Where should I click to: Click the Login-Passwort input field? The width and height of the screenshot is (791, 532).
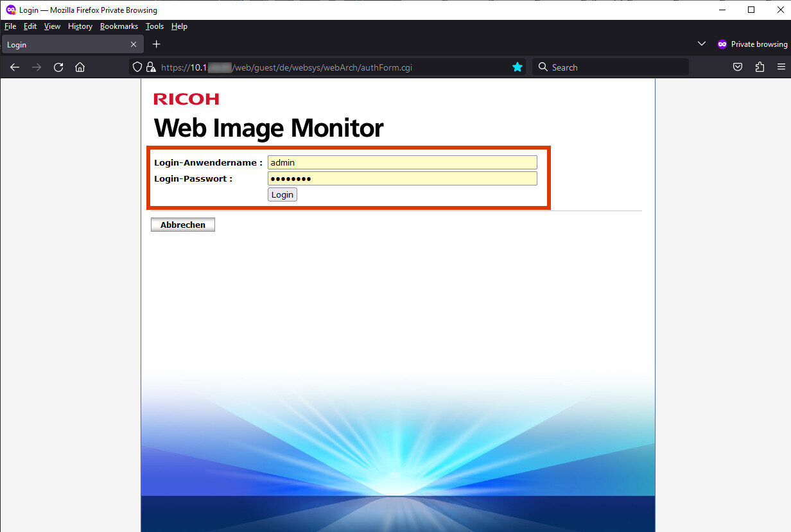pyautogui.click(x=402, y=178)
